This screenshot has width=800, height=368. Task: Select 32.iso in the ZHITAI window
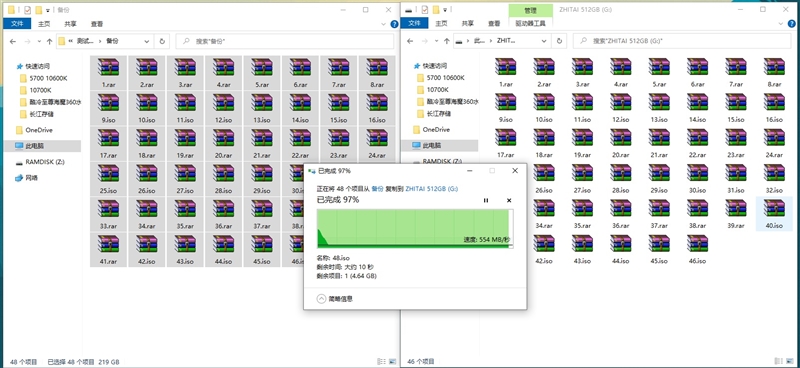pos(774,178)
